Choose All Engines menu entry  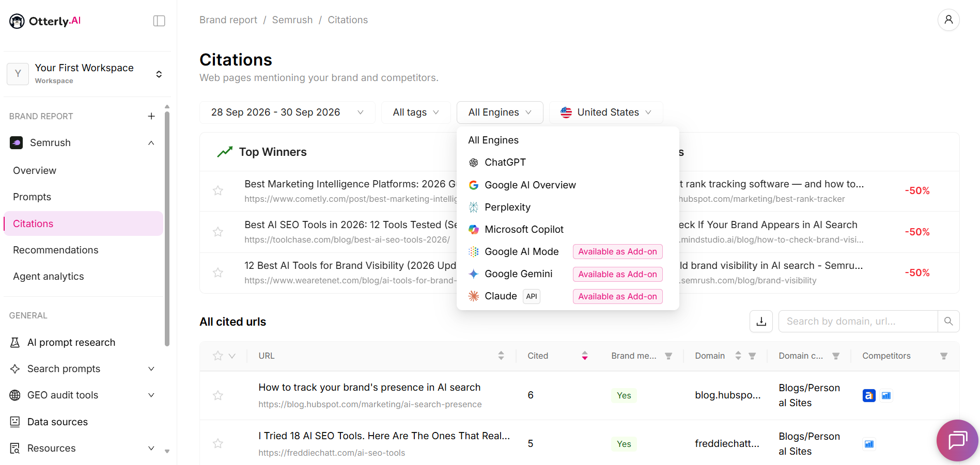point(568,140)
